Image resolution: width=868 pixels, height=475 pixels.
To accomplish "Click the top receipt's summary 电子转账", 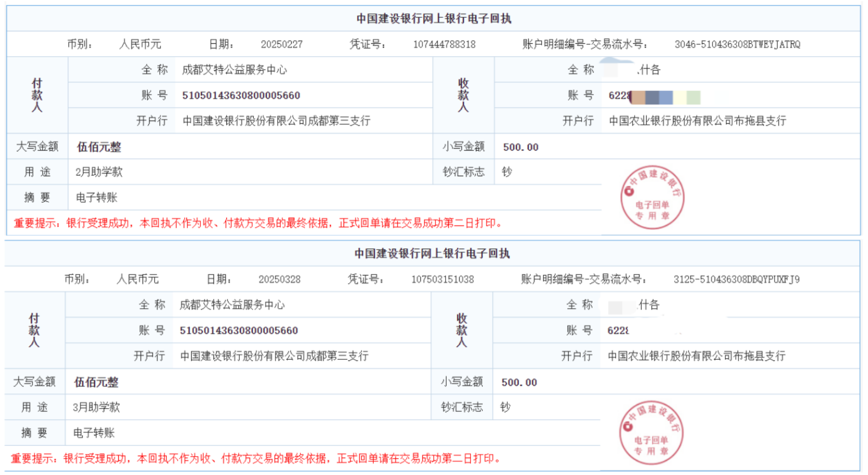I will pos(97,197).
